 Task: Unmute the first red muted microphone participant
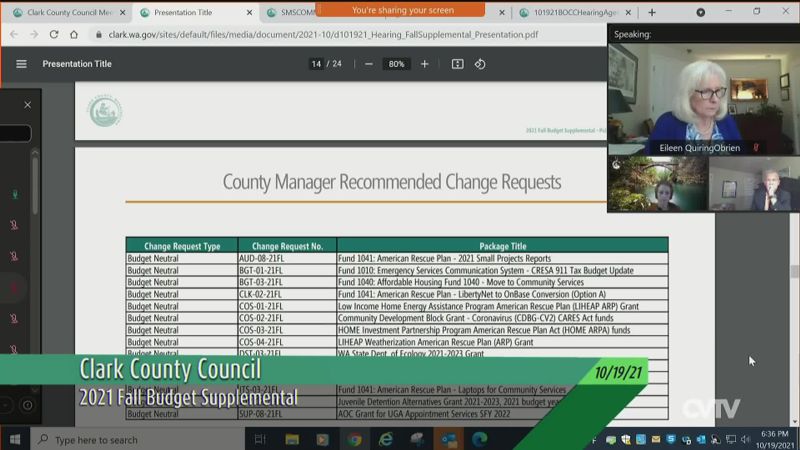[x=14, y=226]
